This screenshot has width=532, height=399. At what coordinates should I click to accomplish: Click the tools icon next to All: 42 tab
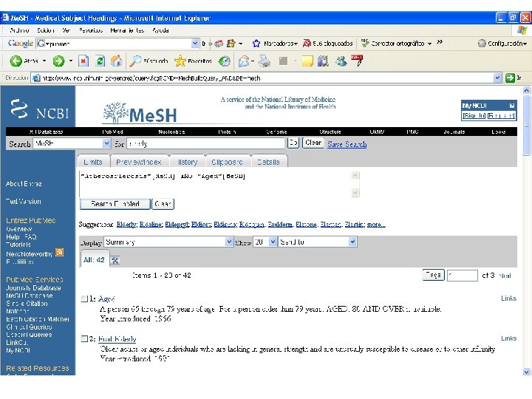(x=115, y=260)
